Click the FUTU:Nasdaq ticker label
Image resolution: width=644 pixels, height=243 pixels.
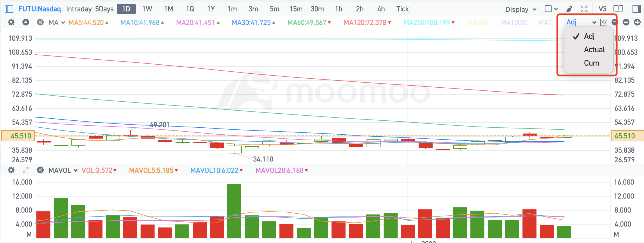pyautogui.click(x=39, y=9)
